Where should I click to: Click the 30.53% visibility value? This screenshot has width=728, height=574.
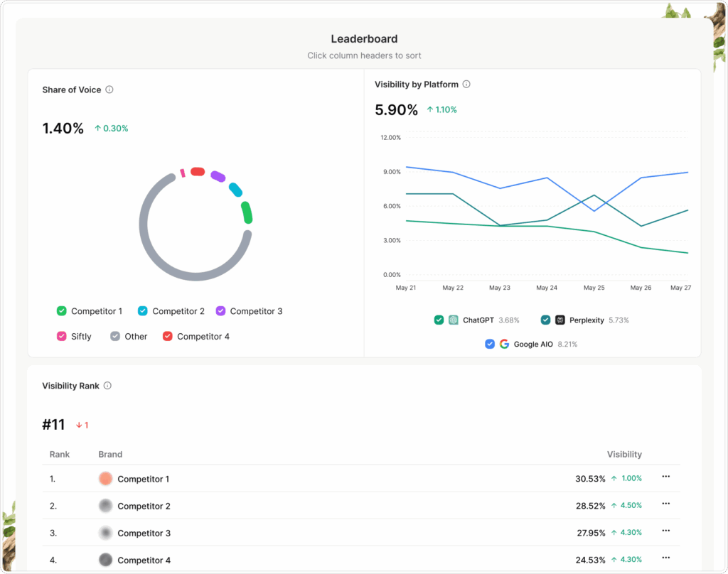[590, 479]
